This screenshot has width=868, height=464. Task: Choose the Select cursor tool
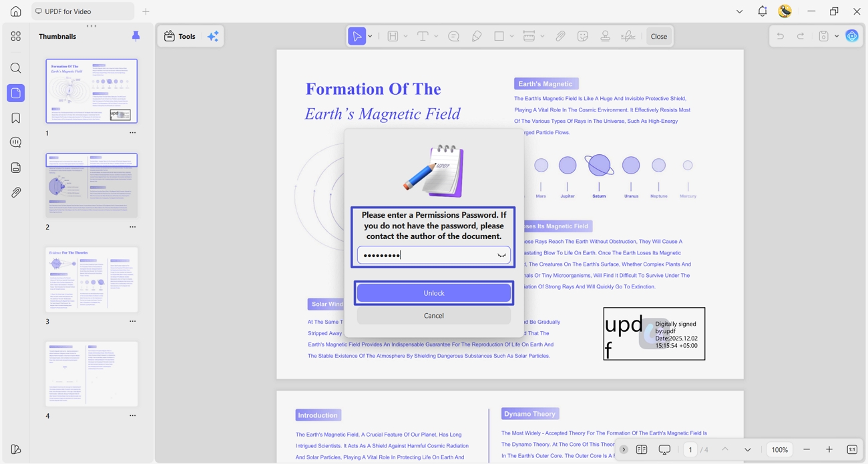[x=357, y=36]
